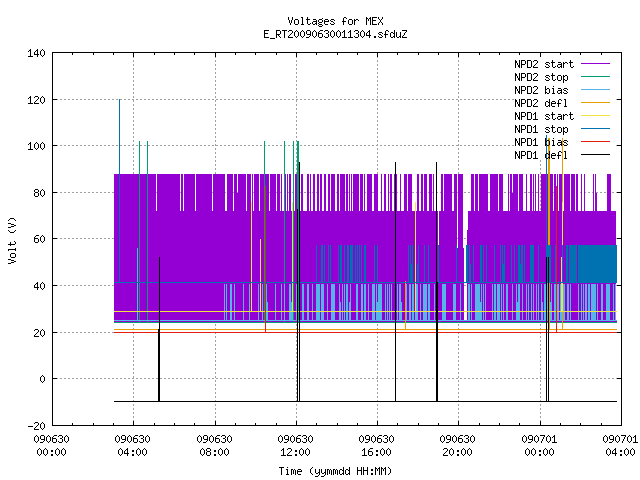This screenshot has height=480, width=640.
Task: Click the "NPD2 start" legend label
Action: pos(544,64)
